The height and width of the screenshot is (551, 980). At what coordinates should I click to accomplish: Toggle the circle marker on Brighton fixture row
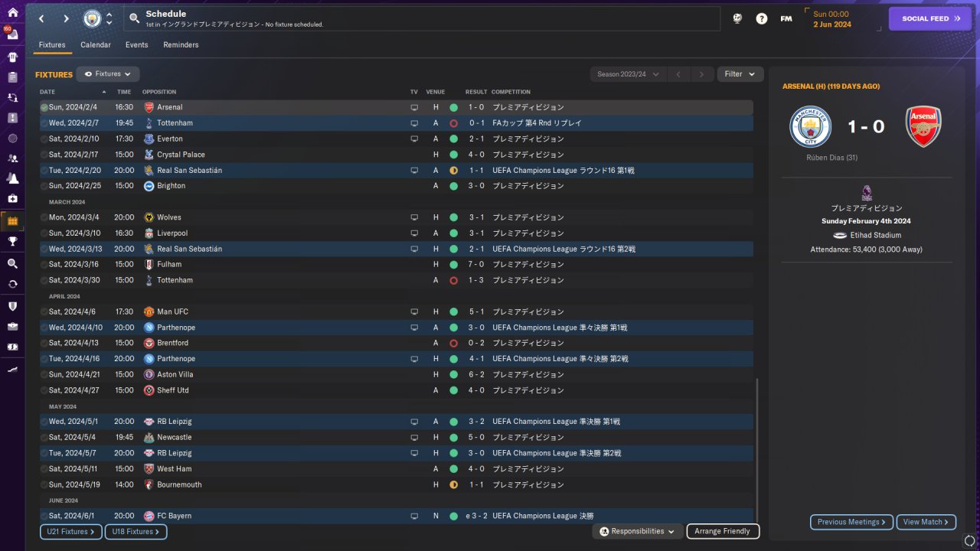(x=44, y=186)
